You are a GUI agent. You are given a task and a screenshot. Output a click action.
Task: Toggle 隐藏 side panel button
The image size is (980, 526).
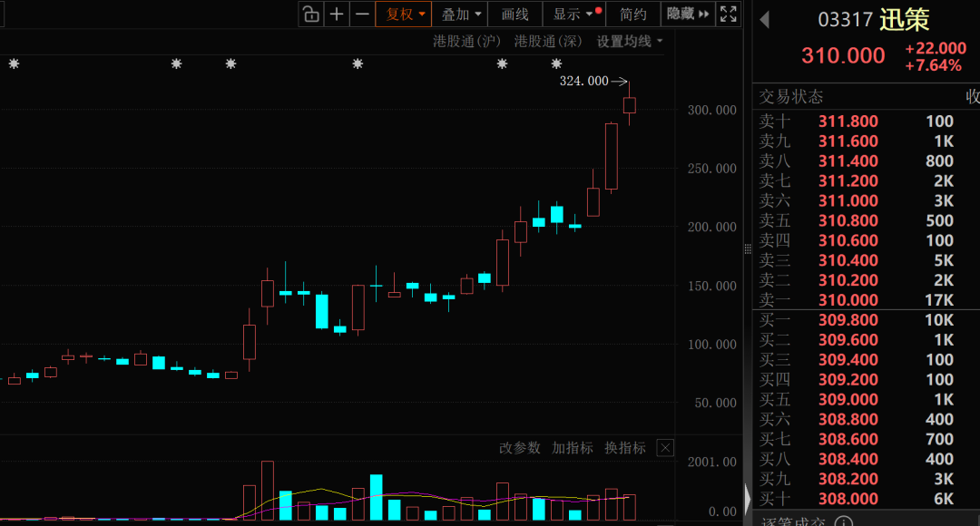[x=688, y=14]
